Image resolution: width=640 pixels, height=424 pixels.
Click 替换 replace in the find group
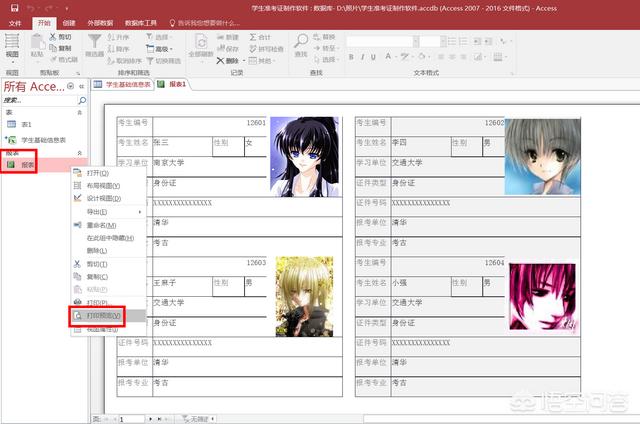(x=325, y=37)
